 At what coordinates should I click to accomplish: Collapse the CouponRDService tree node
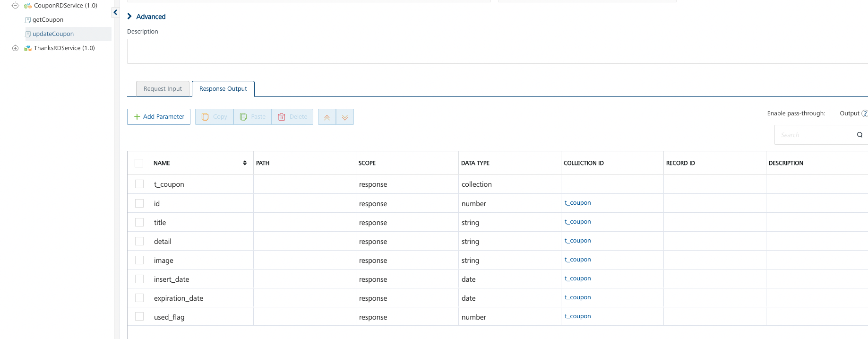tap(15, 6)
